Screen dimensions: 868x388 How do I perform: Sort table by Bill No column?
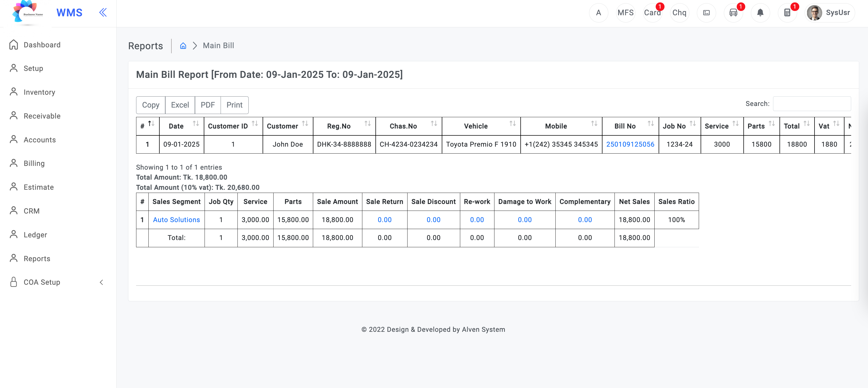[x=630, y=126]
